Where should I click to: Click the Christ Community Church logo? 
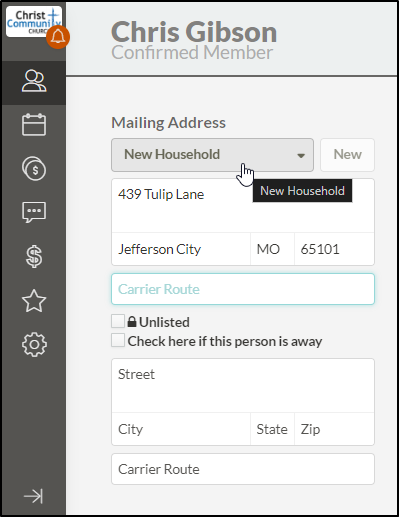(x=33, y=22)
